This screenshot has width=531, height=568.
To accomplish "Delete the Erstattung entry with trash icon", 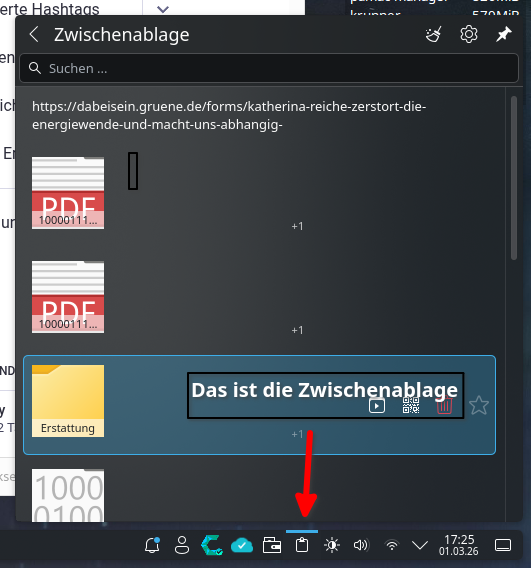I will coord(444,405).
